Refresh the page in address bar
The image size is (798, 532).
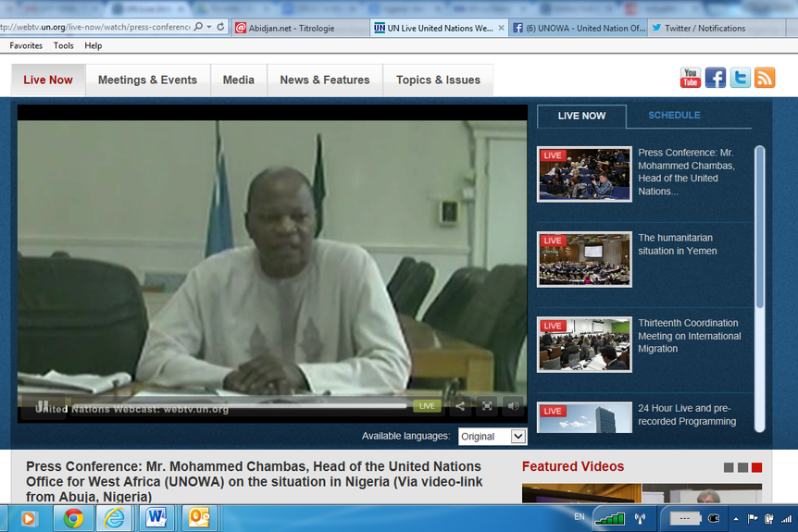(221, 27)
